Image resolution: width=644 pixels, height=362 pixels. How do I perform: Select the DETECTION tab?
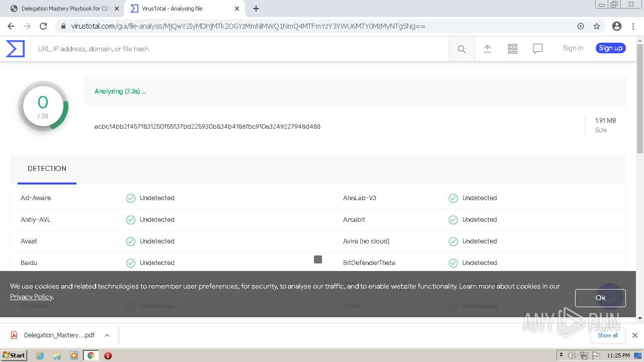(47, 168)
